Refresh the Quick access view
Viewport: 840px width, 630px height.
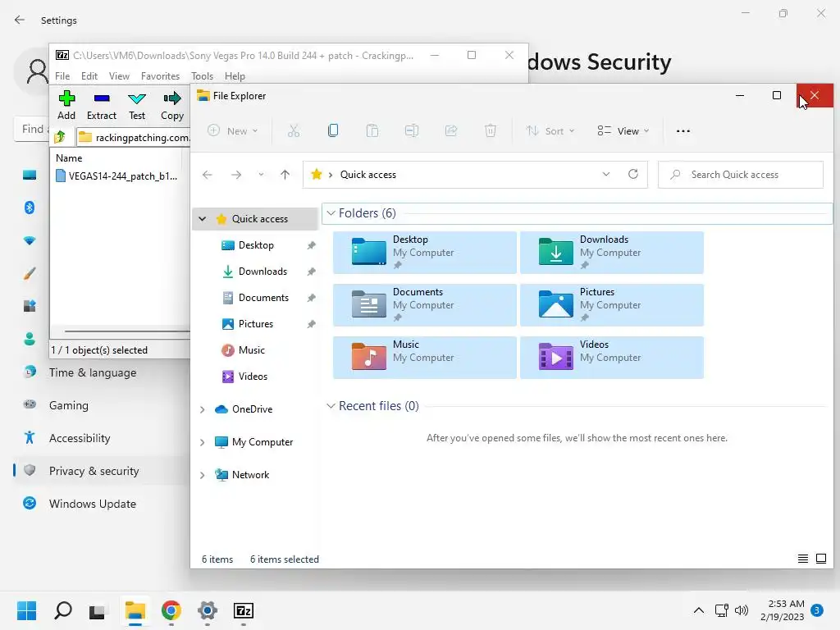[633, 174]
